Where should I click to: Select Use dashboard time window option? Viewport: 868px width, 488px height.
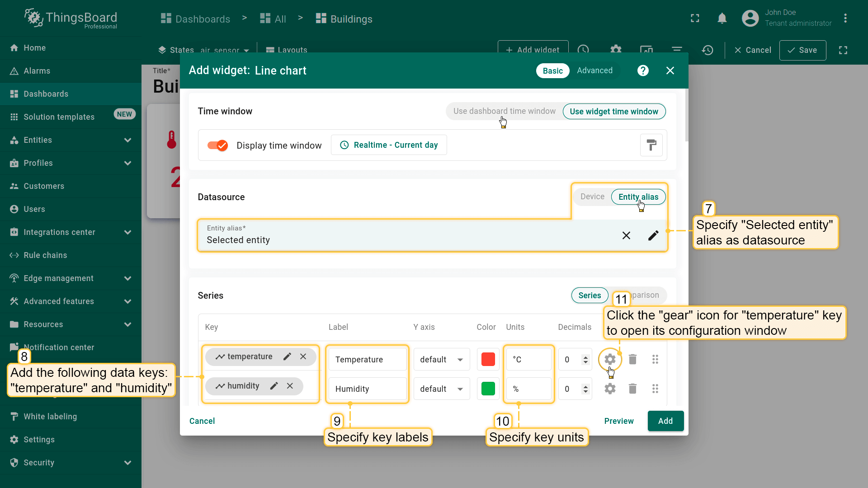tap(504, 111)
